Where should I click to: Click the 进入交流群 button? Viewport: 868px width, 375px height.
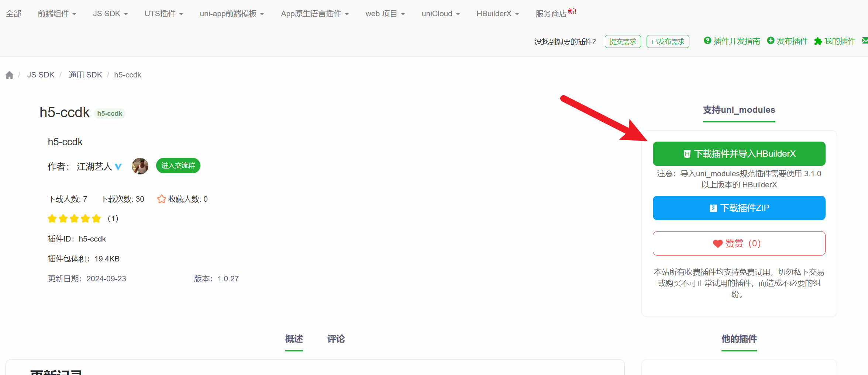178,166
